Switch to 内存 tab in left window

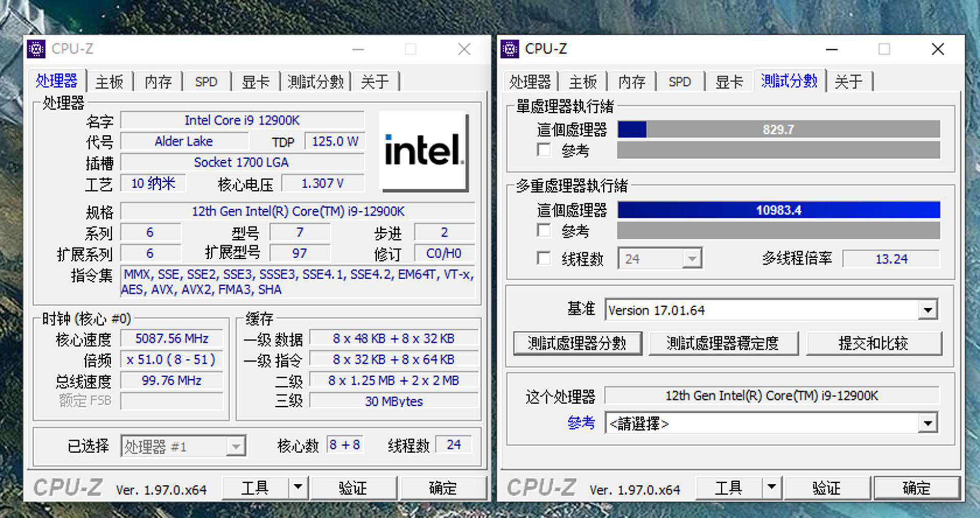158,82
